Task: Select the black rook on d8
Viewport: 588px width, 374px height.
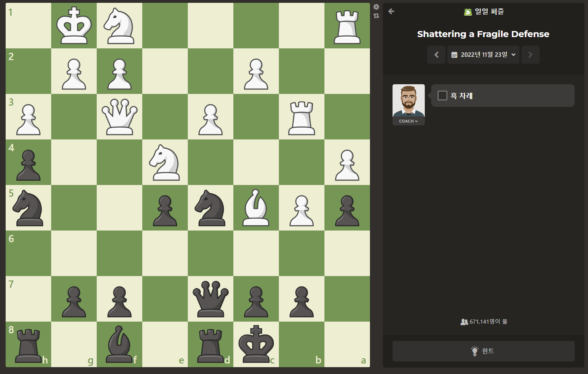Action: (211, 345)
